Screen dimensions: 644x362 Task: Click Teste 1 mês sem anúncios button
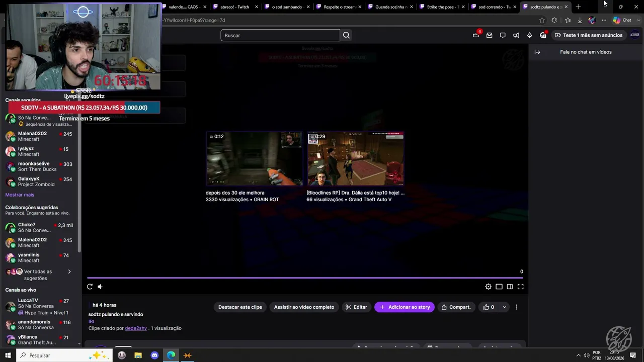pyautogui.click(x=589, y=35)
